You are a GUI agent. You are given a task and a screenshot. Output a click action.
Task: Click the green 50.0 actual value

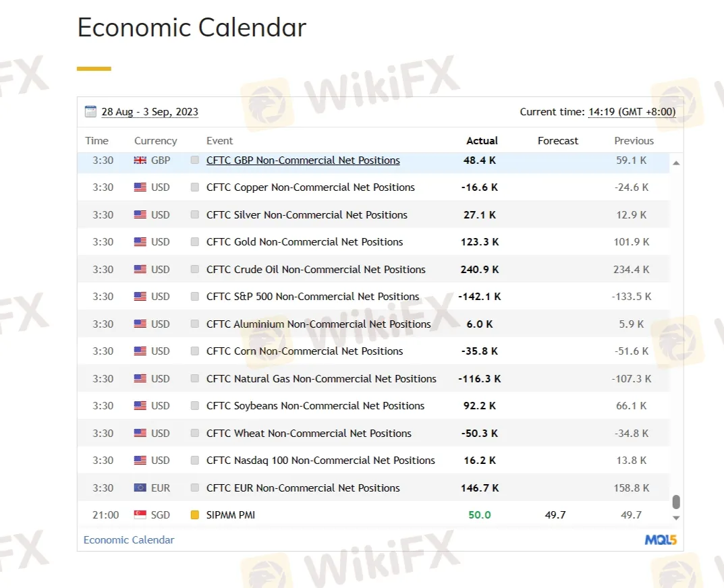point(479,515)
